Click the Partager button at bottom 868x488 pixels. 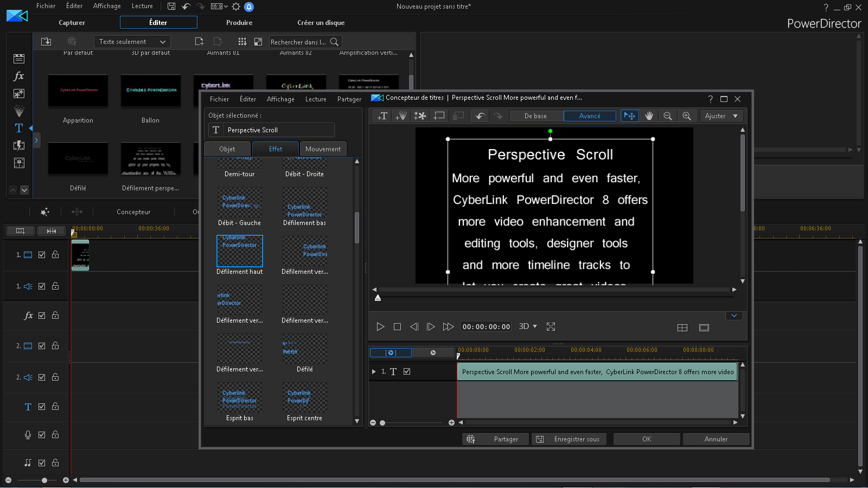495,439
